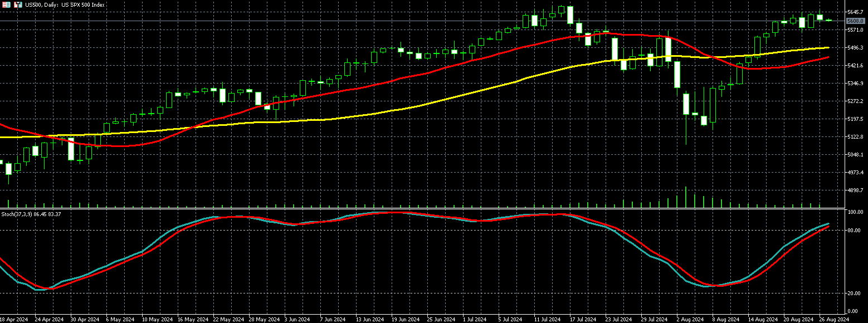Click the 3 Jun 2024 date label
The width and height of the screenshot is (868, 323).
tap(298, 320)
